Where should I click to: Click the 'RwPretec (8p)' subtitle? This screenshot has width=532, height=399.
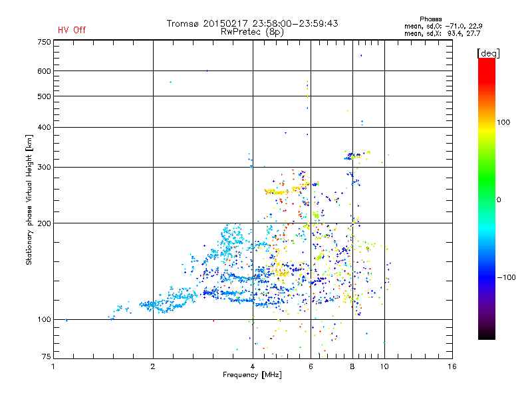coord(252,32)
